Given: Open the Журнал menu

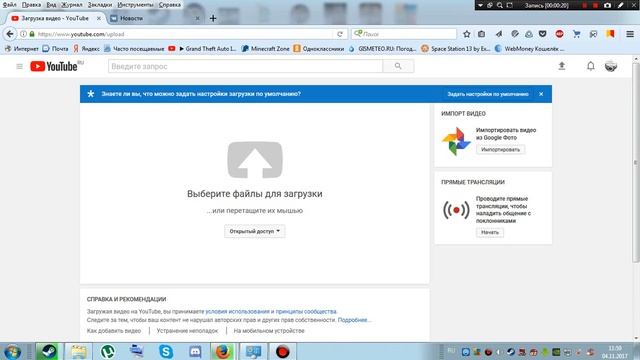Looking at the screenshot, I should (x=72, y=5).
